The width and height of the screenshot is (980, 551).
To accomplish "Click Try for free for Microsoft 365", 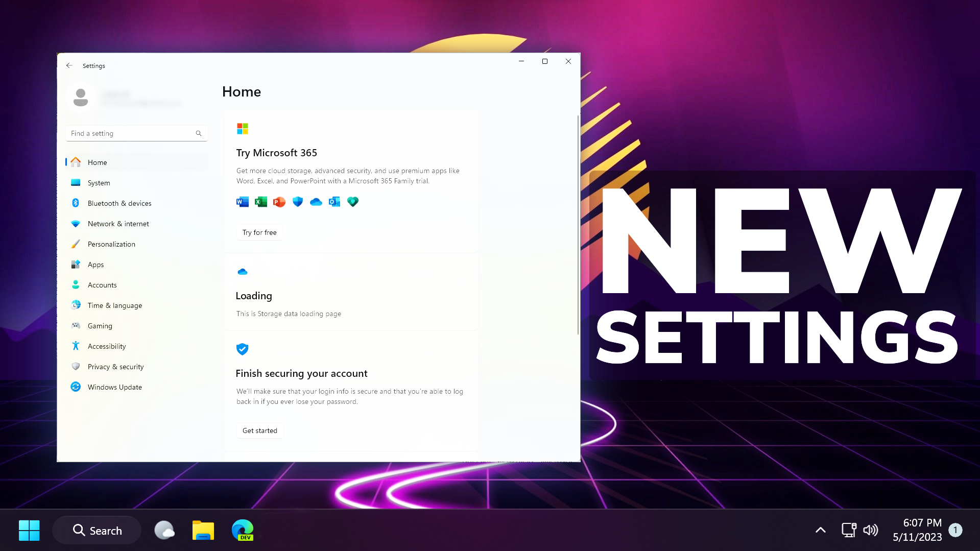I will [x=259, y=232].
